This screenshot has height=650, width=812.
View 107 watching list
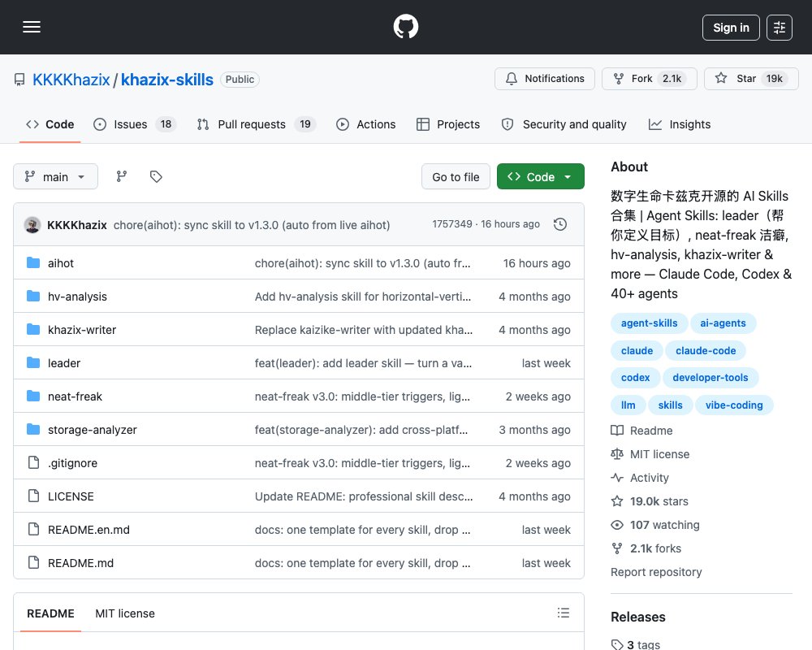pos(655,525)
